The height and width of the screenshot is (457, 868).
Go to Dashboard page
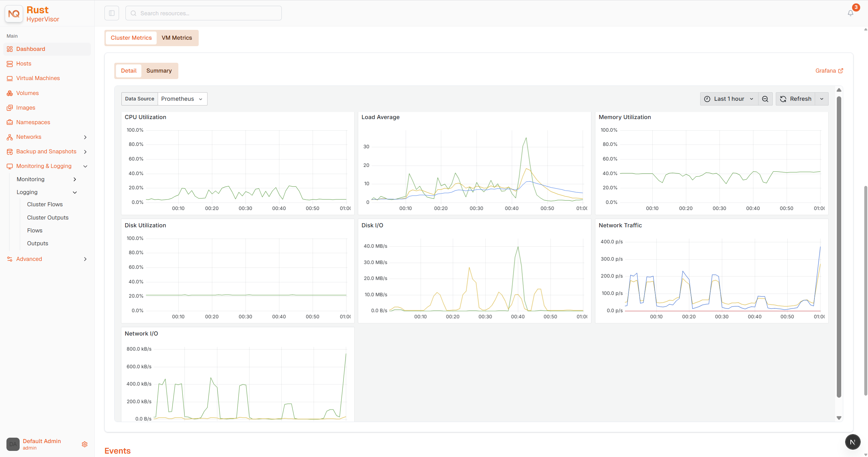pyautogui.click(x=47, y=49)
